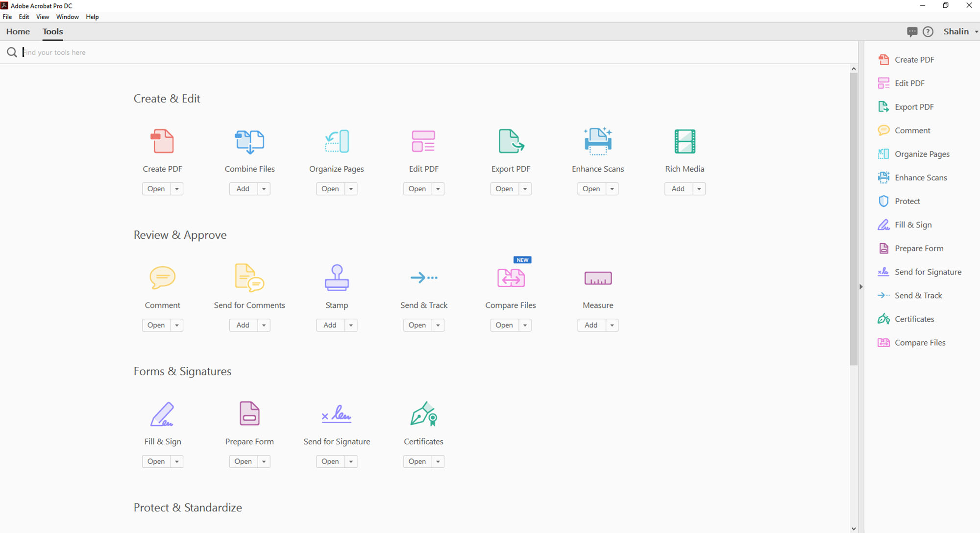Open the Organize Pages tool
The height and width of the screenshot is (533, 980).
coord(330,188)
